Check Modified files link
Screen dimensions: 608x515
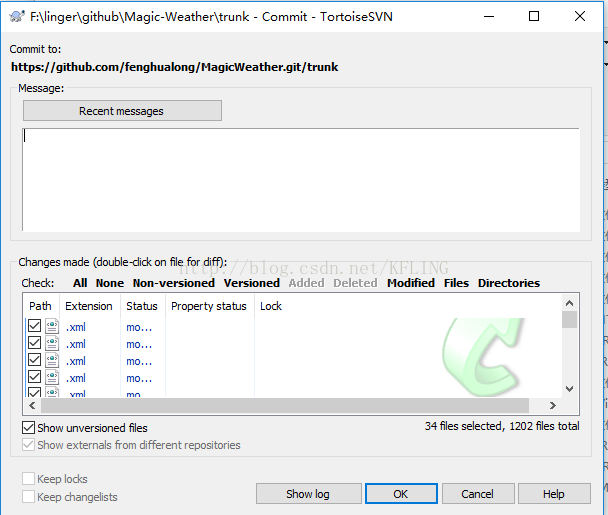411,283
